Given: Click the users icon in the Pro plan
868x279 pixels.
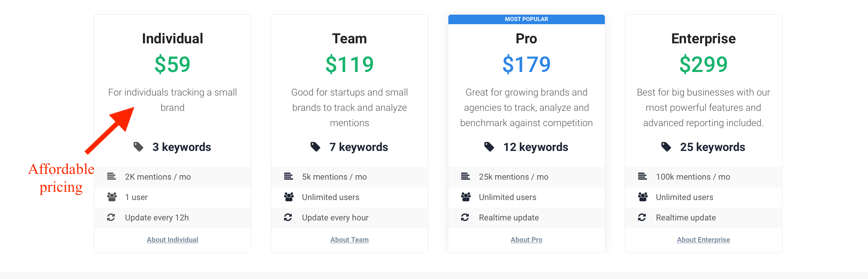Looking at the screenshot, I should click(x=466, y=197).
